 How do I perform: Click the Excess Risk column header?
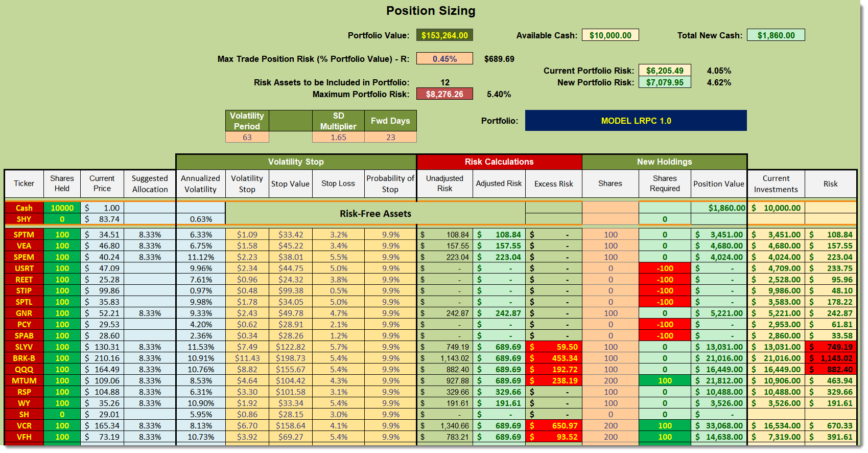coord(554,184)
